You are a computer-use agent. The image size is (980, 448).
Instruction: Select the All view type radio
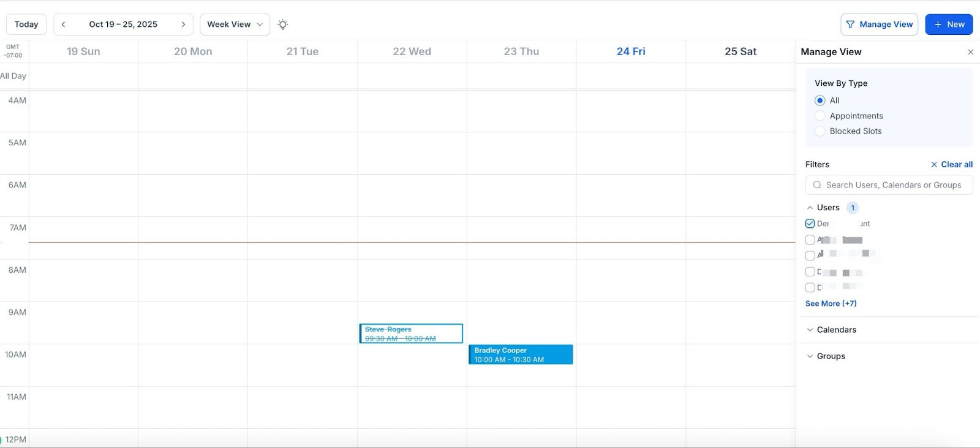(820, 101)
